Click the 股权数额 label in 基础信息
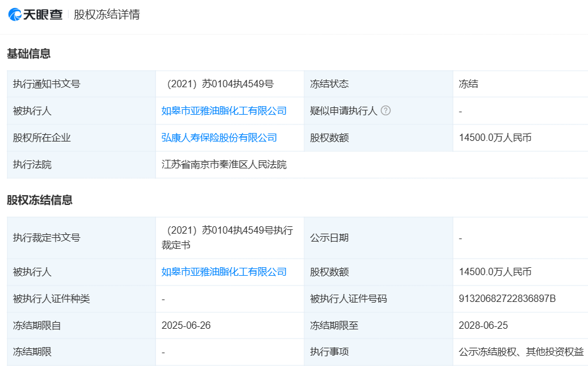 click(x=329, y=138)
